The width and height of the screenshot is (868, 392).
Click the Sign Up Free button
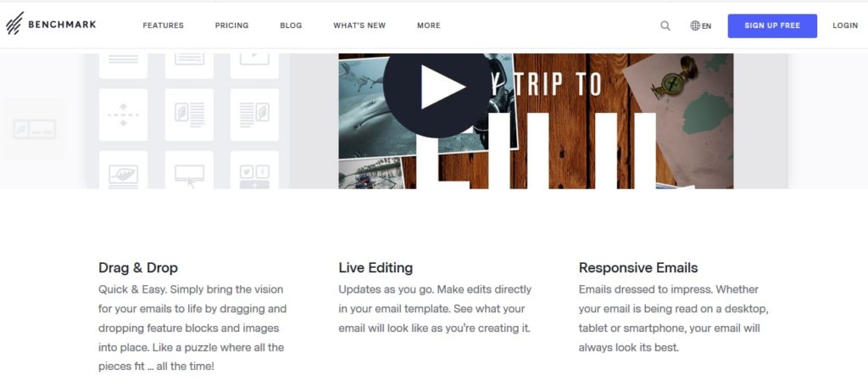(x=772, y=25)
